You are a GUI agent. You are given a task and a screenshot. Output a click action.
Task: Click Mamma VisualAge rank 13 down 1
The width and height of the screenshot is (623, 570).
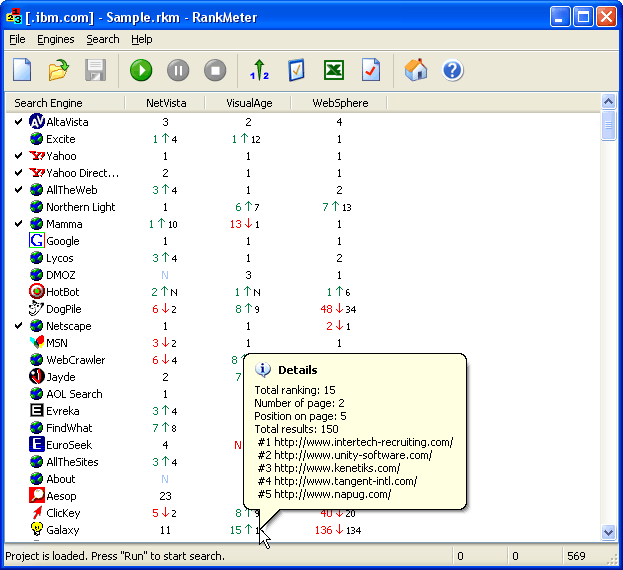(x=245, y=224)
